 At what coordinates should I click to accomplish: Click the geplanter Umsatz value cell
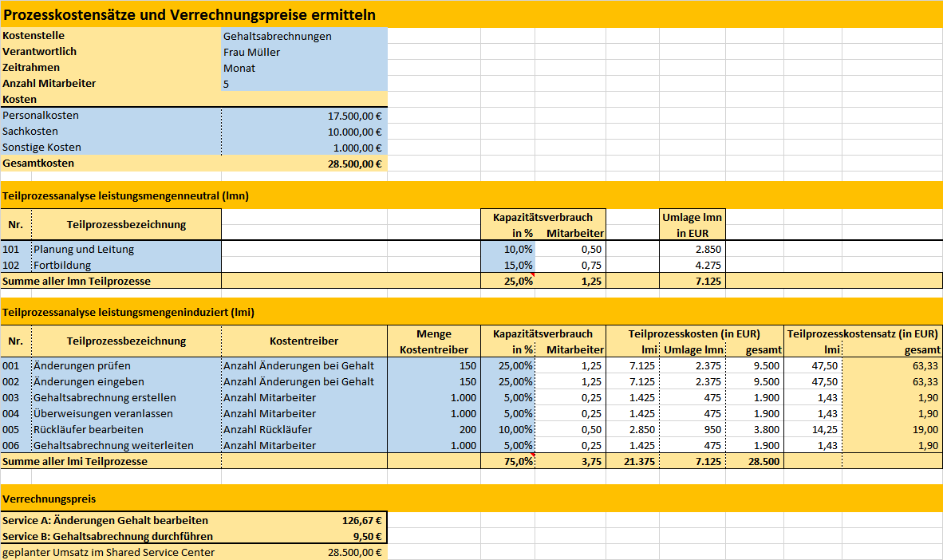coord(304,552)
